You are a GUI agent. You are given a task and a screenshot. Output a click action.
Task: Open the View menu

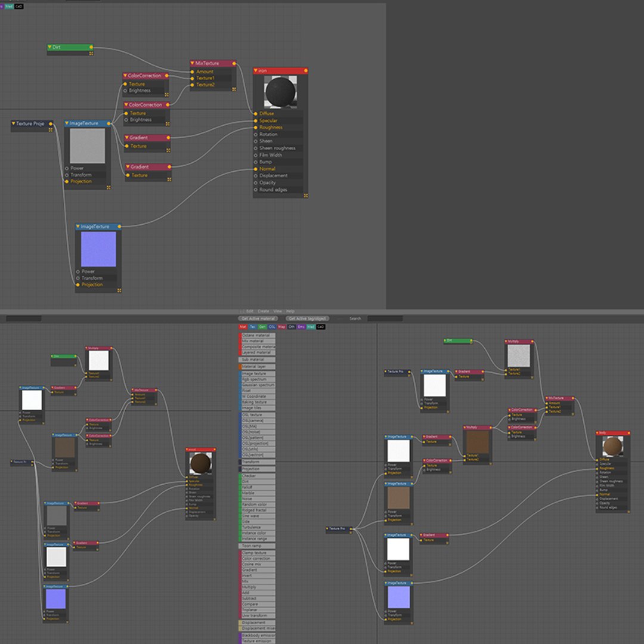click(x=278, y=311)
